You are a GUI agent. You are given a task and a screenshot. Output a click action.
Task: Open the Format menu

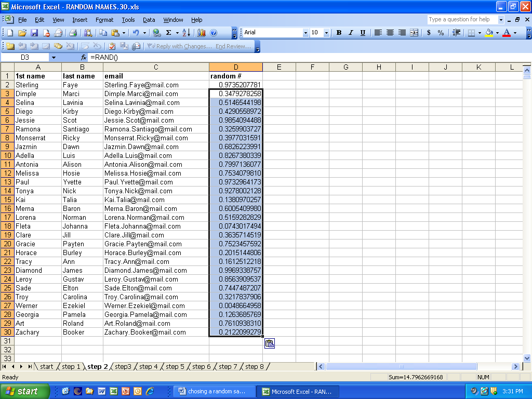click(104, 20)
